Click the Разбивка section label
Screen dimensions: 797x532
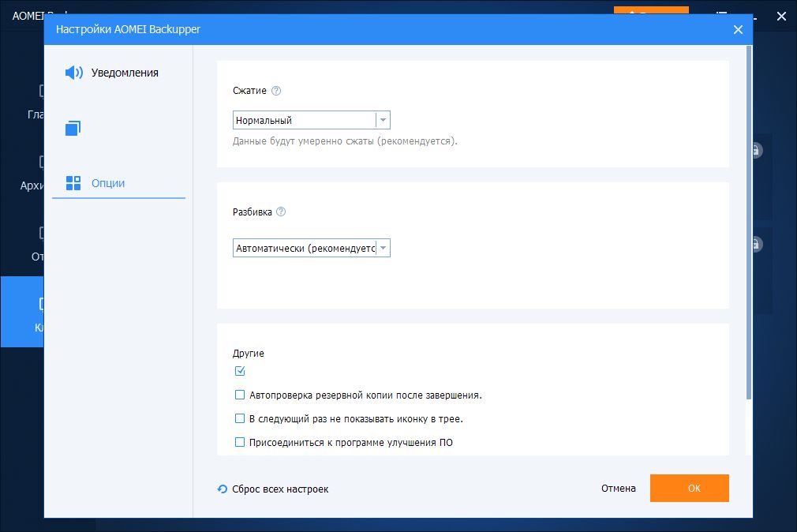252,212
